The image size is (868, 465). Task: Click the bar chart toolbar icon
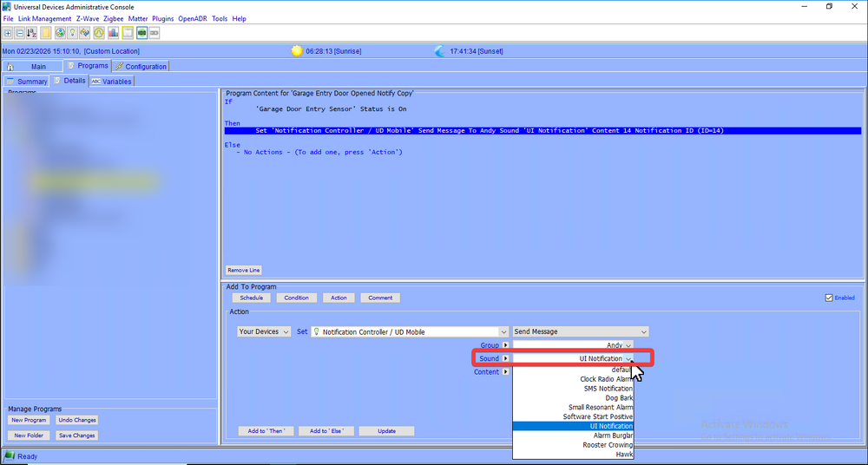coord(114,33)
